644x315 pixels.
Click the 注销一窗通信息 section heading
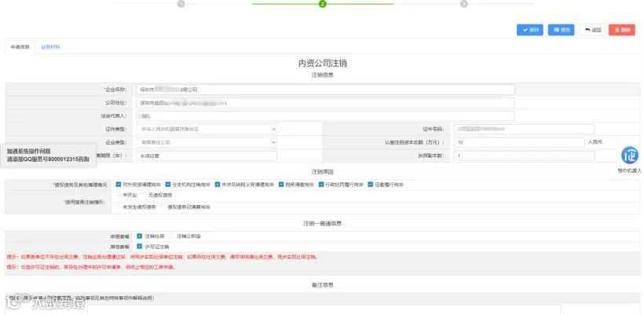pyautogui.click(x=323, y=224)
